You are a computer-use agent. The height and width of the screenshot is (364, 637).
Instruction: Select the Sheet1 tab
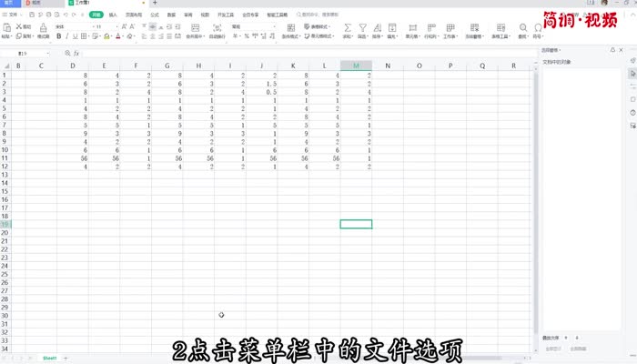coord(49,359)
